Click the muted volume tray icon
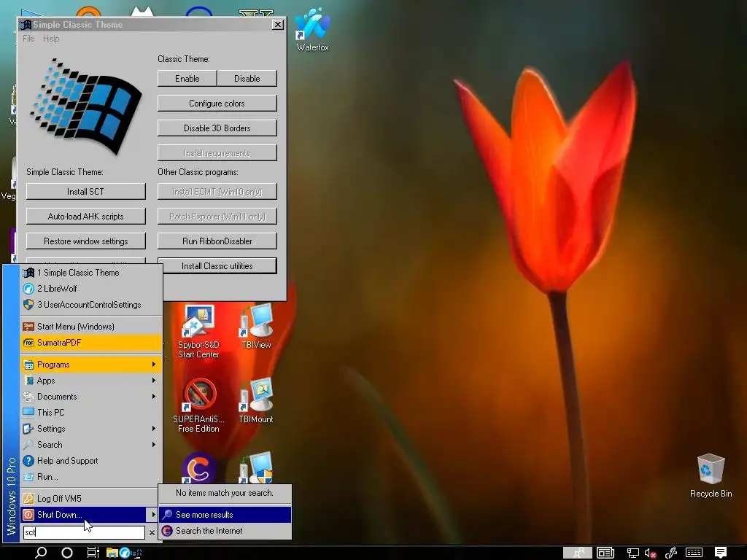The width and height of the screenshot is (747, 560). pos(650,553)
